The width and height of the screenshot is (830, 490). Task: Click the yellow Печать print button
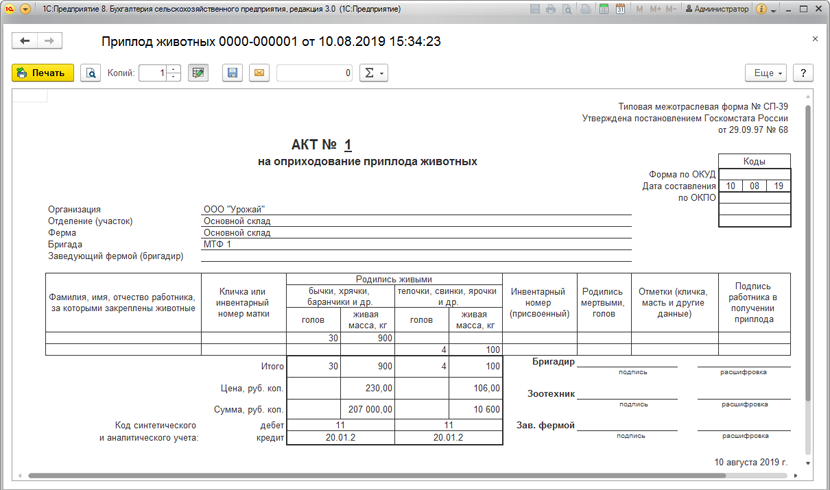click(43, 73)
